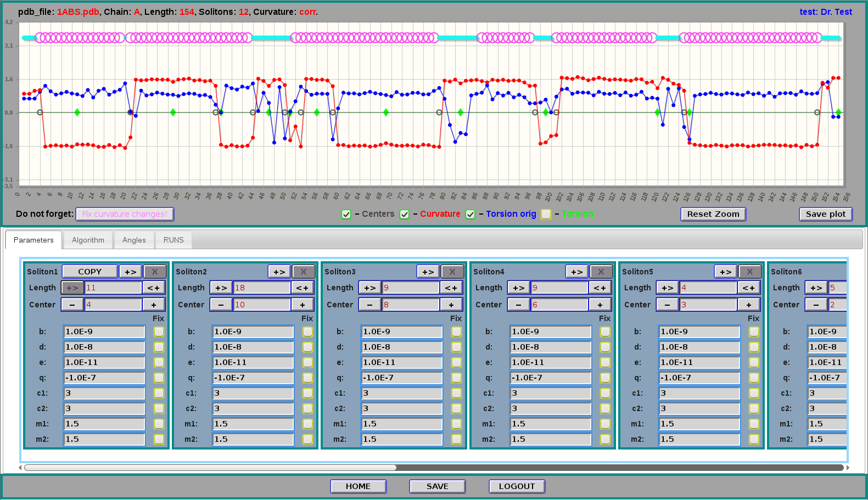Click the +> button in Soliton2 header
The height and width of the screenshot is (500, 868).
point(279,272)
